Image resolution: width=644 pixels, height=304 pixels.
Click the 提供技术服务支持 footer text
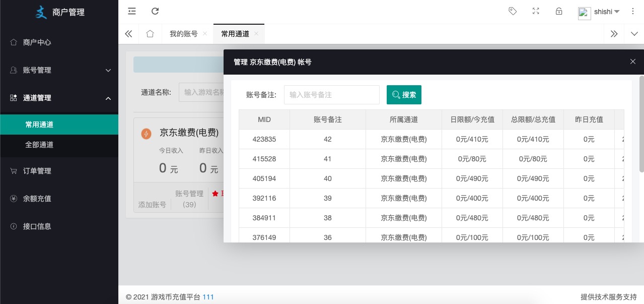[x=609, y=297]
